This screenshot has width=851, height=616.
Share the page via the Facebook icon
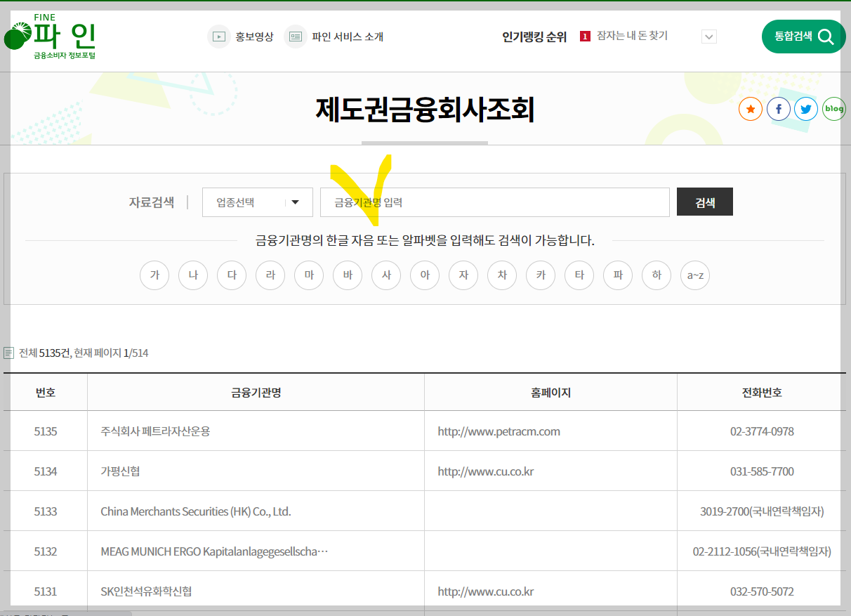(778, 109)
